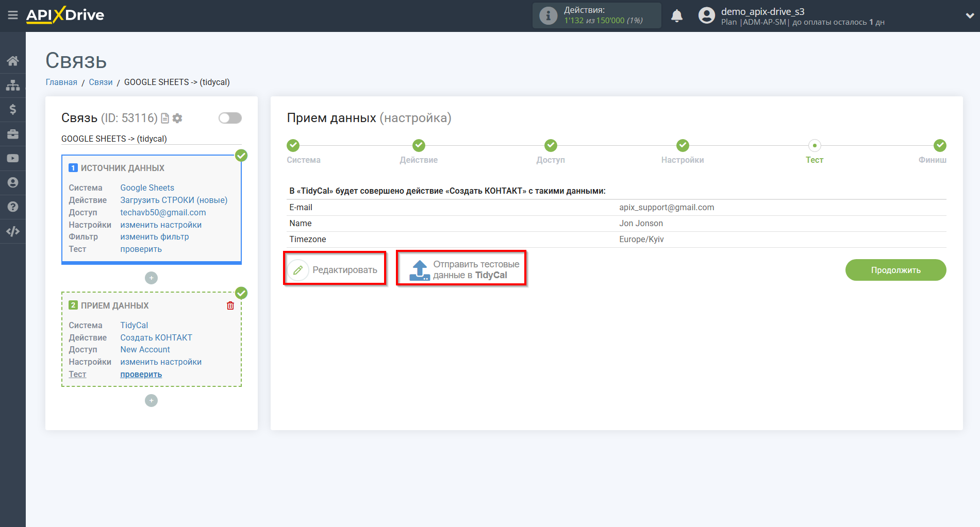The height and width of the screenshot is (527, 980).
Task: Open the billing dollar icon in the sidebar
Action: [x=13, y=109]
